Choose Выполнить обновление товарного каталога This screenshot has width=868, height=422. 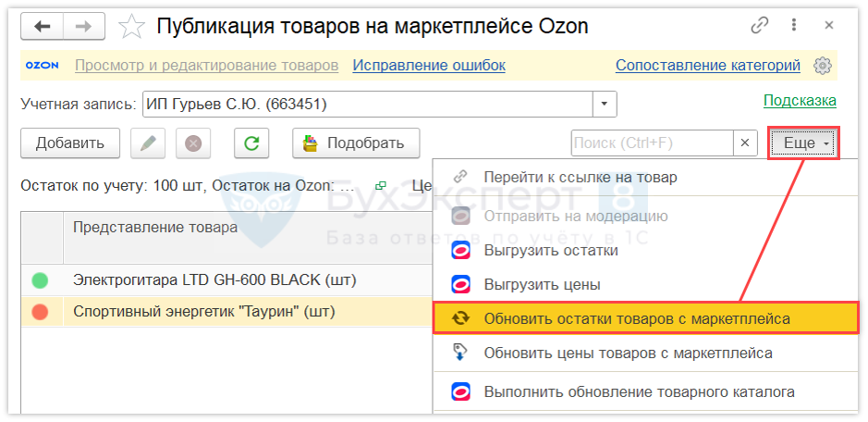click(645, 392)
